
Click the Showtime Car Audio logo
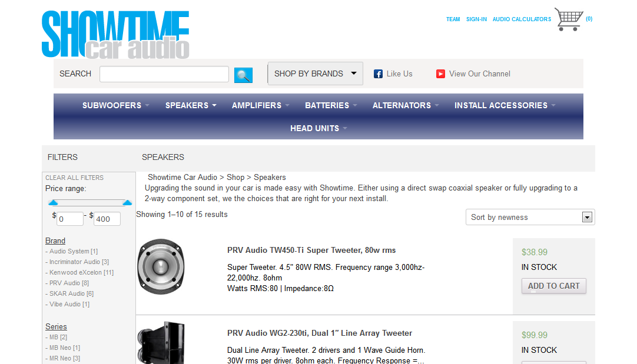tap(115, 35)
